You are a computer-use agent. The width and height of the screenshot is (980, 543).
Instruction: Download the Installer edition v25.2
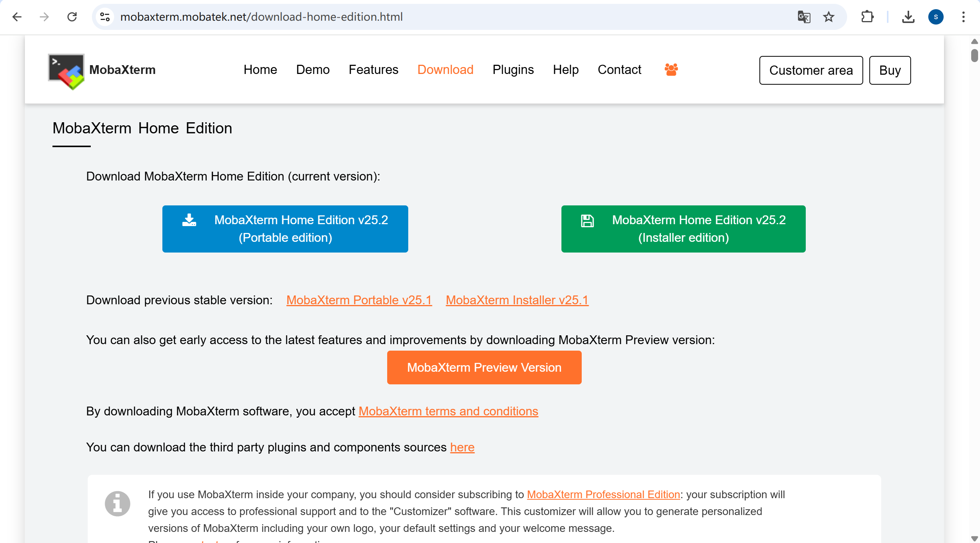pyautogui.click(x=683, y=229)
